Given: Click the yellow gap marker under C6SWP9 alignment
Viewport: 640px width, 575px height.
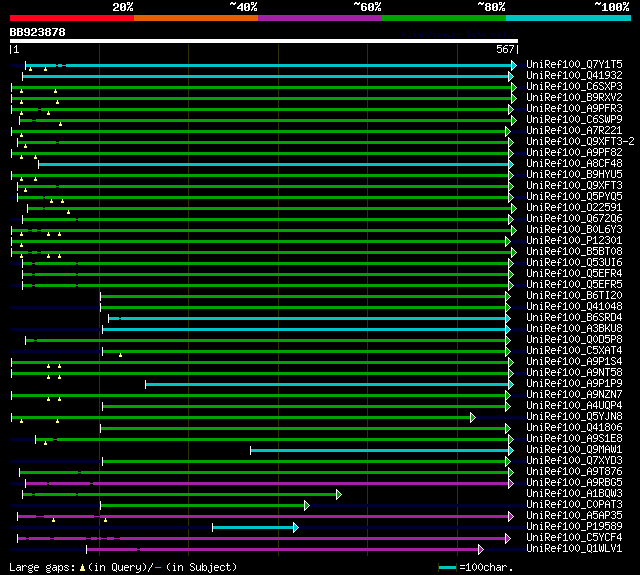Looking at the screenshot, I should pos(60,124).
